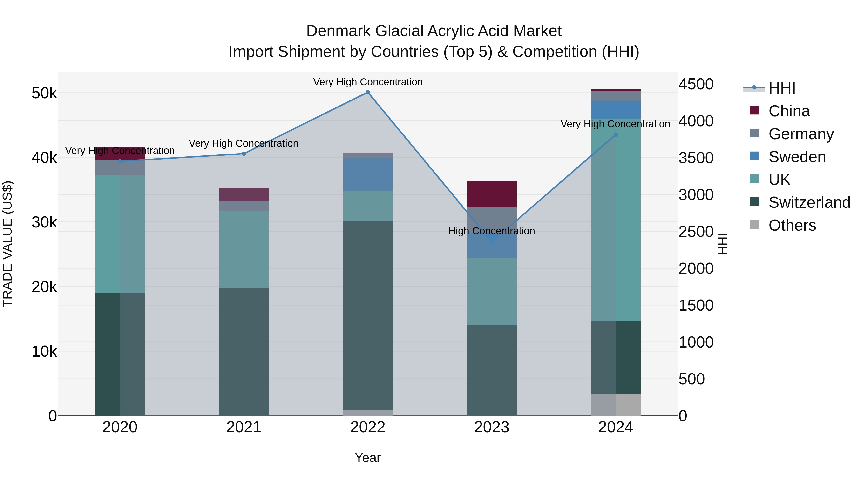
Task: Click the rotated HHI right axis title
Action: click(x=722, y=244)
